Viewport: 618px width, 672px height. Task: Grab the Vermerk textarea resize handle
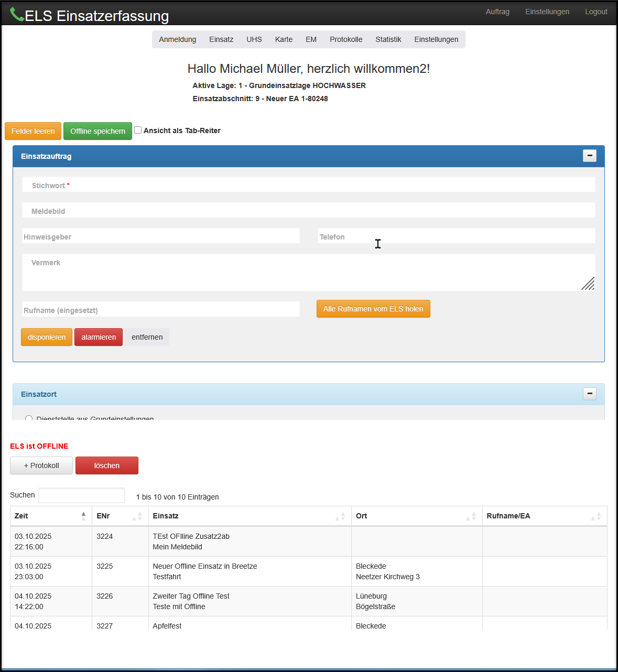point(588,284)
